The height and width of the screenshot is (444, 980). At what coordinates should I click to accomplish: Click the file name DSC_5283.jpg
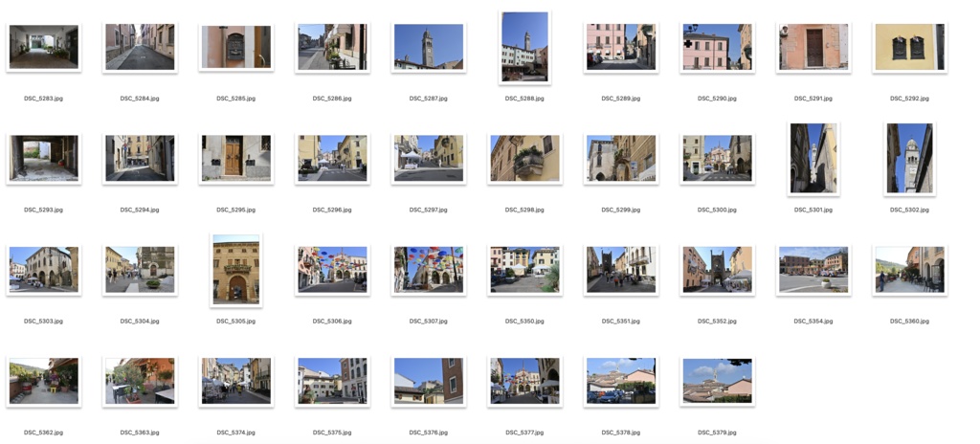click(44, 99)
